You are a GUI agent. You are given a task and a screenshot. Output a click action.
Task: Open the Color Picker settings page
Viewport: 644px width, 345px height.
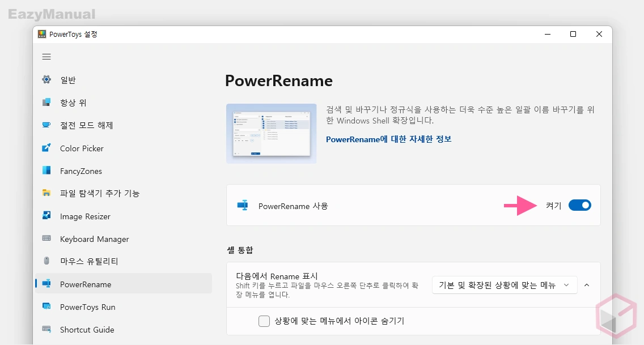click(x=124, y=148)
